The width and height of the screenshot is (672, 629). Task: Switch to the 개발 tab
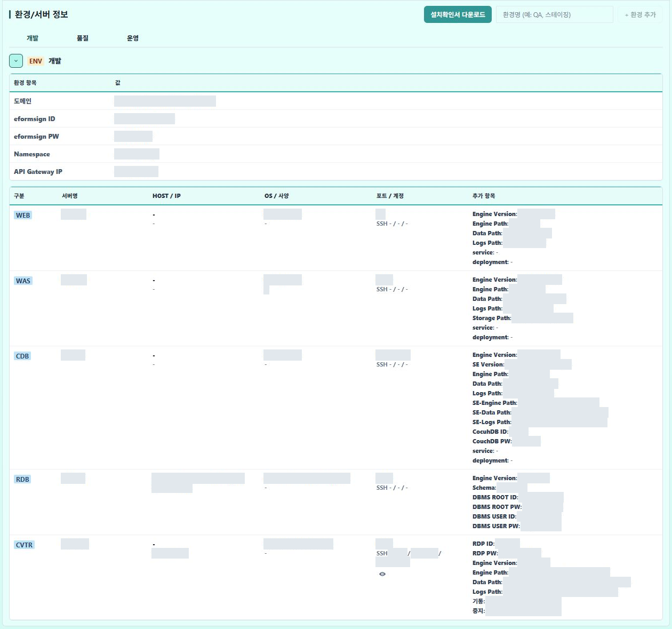tap(33, 38)
